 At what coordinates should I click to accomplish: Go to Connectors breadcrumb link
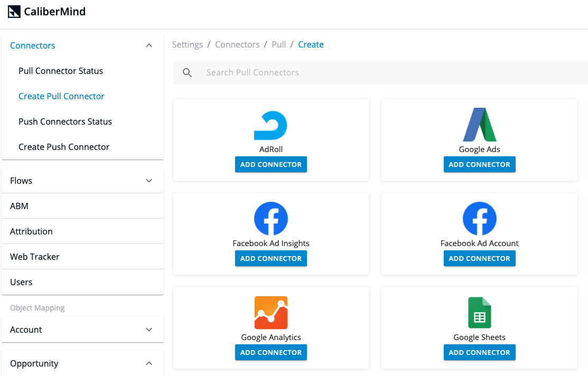(x=237, y=44)
